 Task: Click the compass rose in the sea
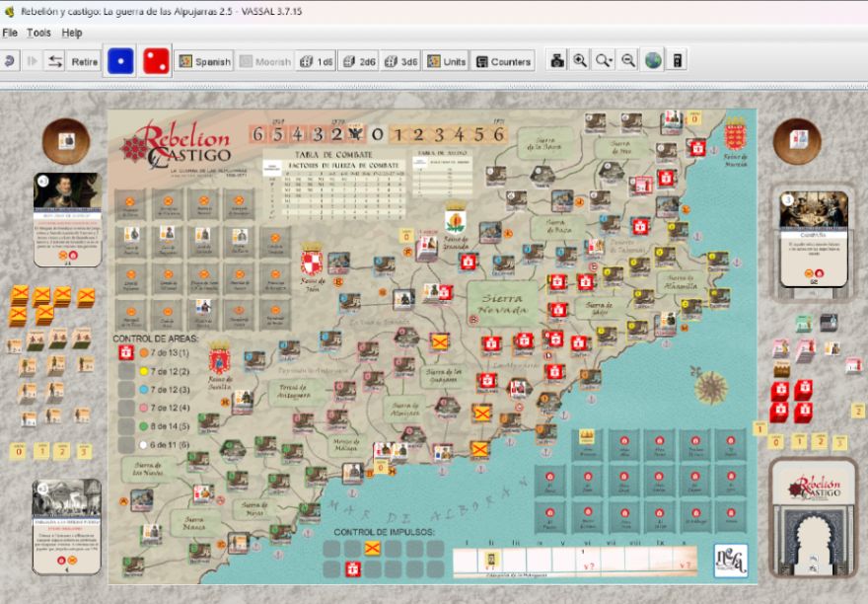710,385
